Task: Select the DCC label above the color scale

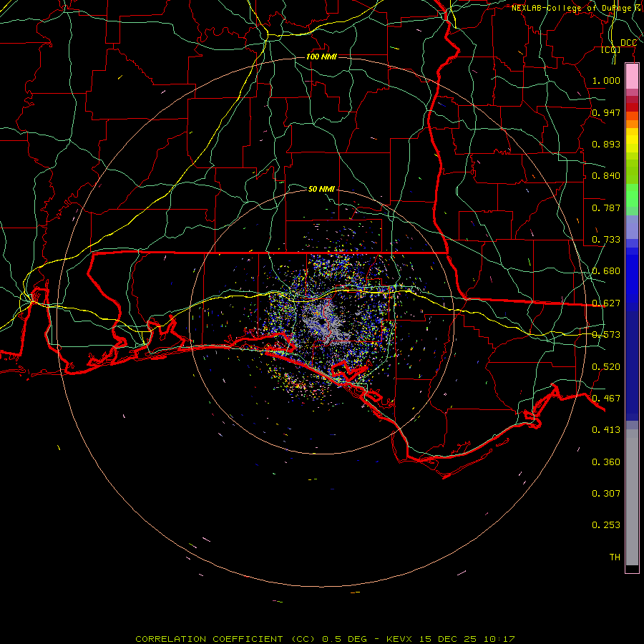Action: pyautogui.click(x=628, y=43)
